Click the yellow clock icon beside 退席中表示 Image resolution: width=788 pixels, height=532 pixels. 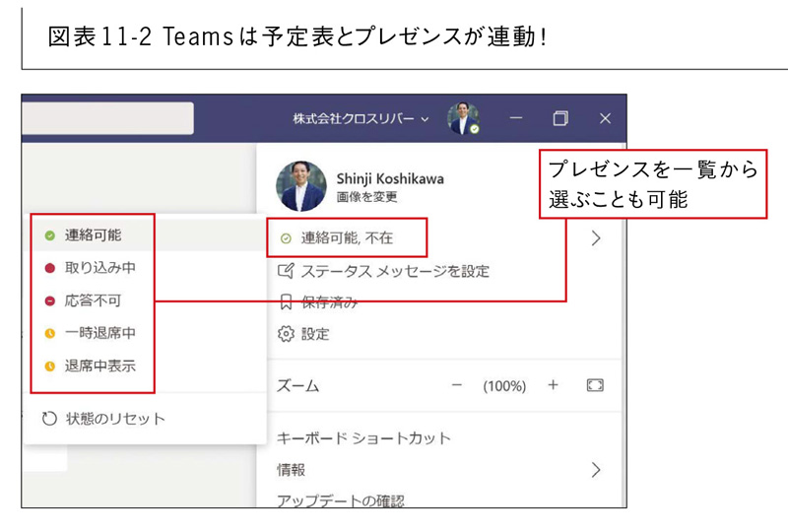pyautogui.click(x=50, y=366)
